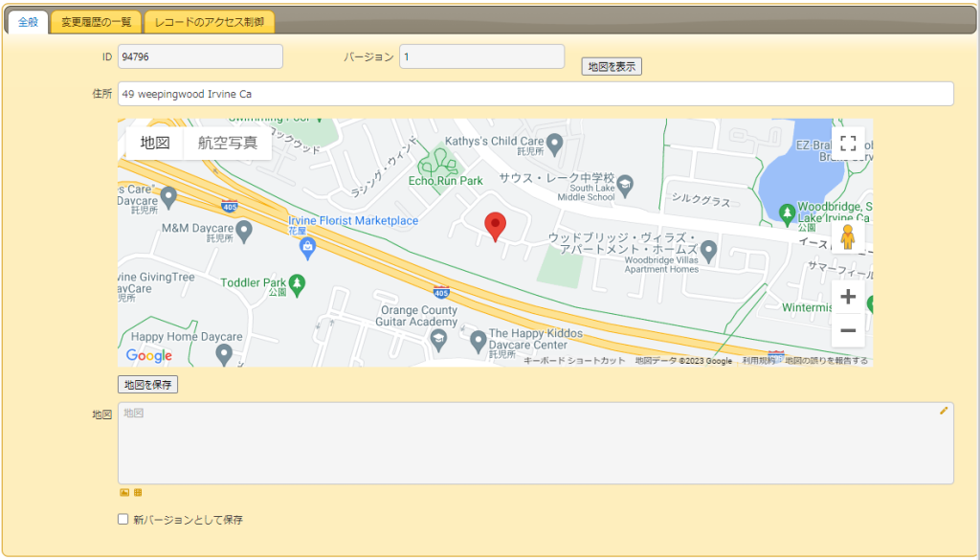Open the 利用規約 link on the map
Screen dimensions: 980x560
click(x=759, y=361)
